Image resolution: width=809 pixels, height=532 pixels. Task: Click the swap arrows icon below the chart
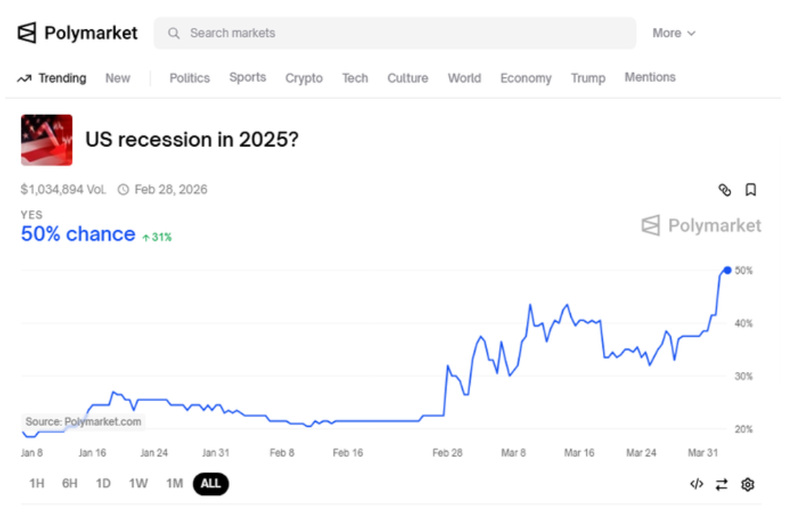722,485
